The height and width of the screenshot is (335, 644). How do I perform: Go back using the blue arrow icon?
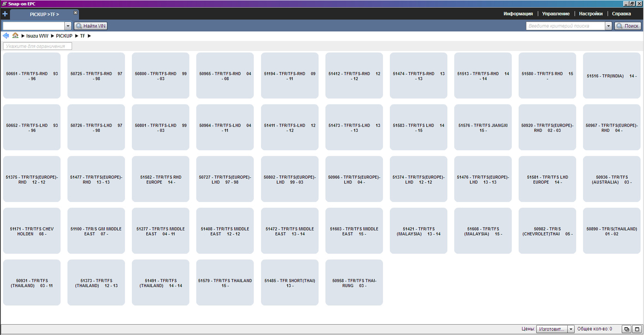(6, 36)
